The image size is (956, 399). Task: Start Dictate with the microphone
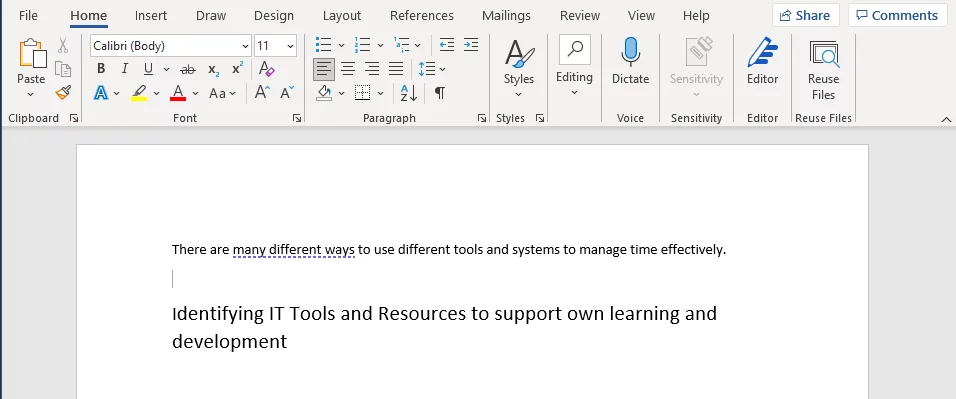pyautogui.click(x=630, y=61)
